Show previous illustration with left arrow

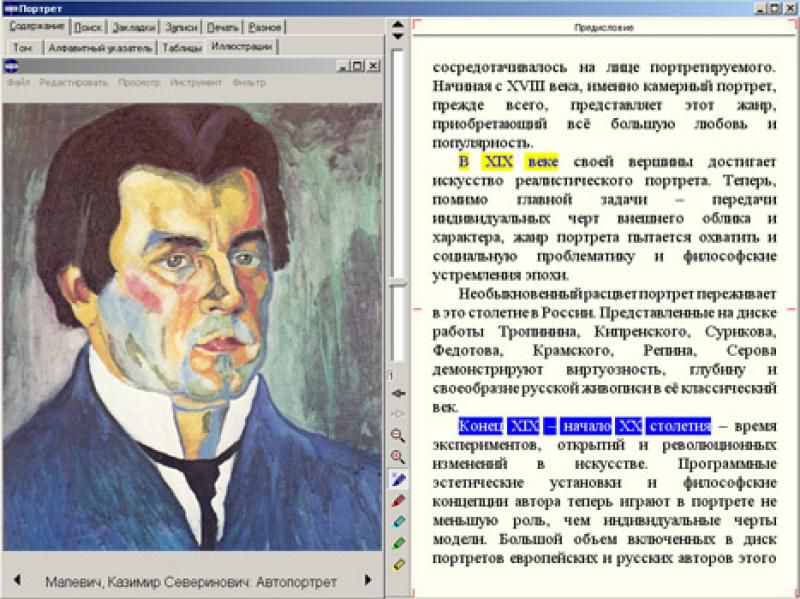pos(17,580)
